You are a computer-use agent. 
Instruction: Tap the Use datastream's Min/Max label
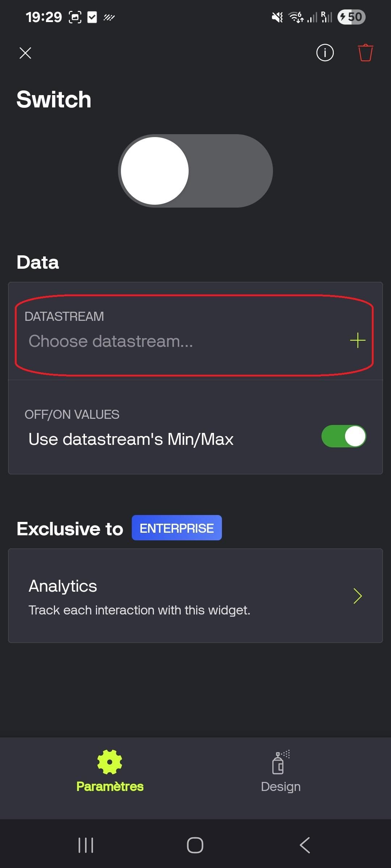(x=131, y=439)
